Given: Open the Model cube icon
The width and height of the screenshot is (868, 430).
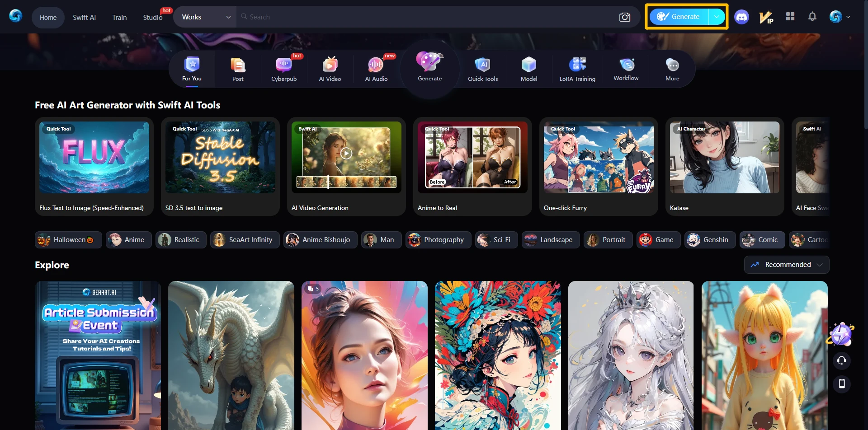Looking at the screenshot, I should 529,65.
